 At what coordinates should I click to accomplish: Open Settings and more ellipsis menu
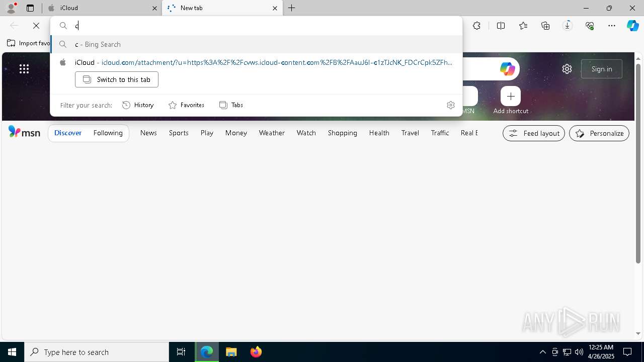tap(612, 26)
